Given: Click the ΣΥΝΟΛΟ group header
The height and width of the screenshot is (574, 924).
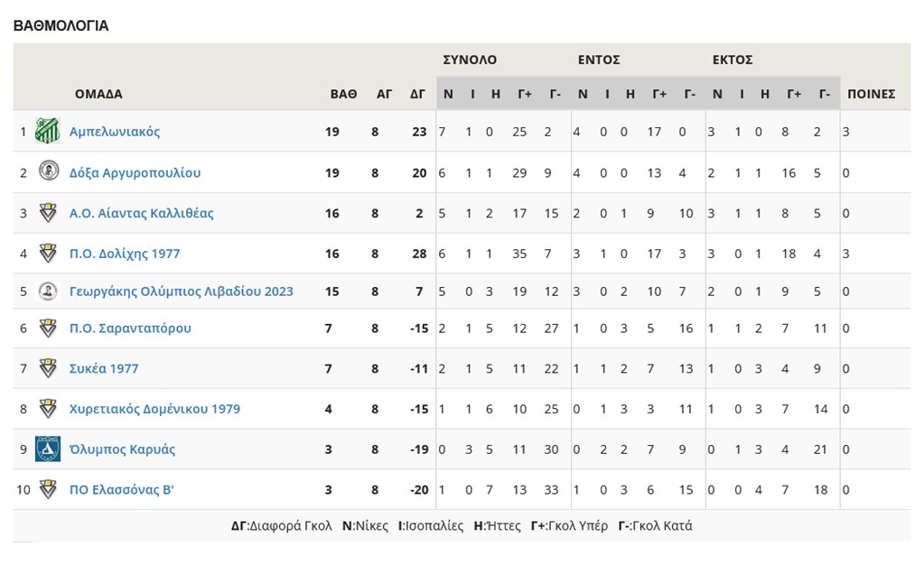Looking at the screenshot, I should [470, 60].
